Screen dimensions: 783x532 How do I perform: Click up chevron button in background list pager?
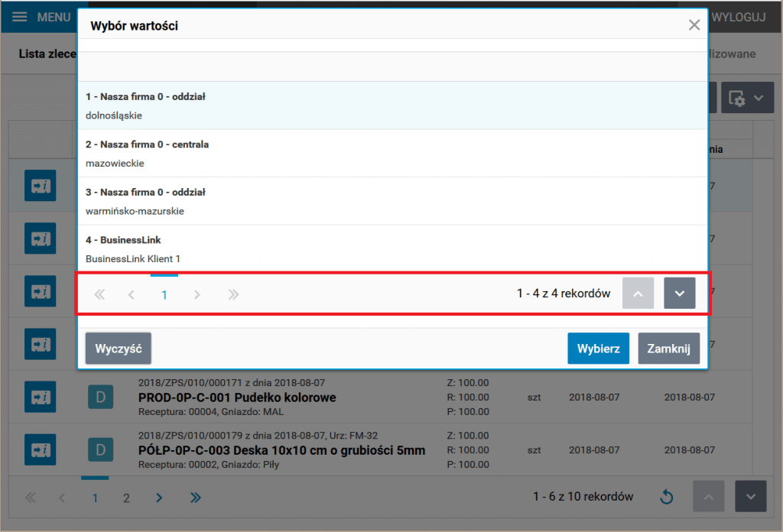point(709,497)
